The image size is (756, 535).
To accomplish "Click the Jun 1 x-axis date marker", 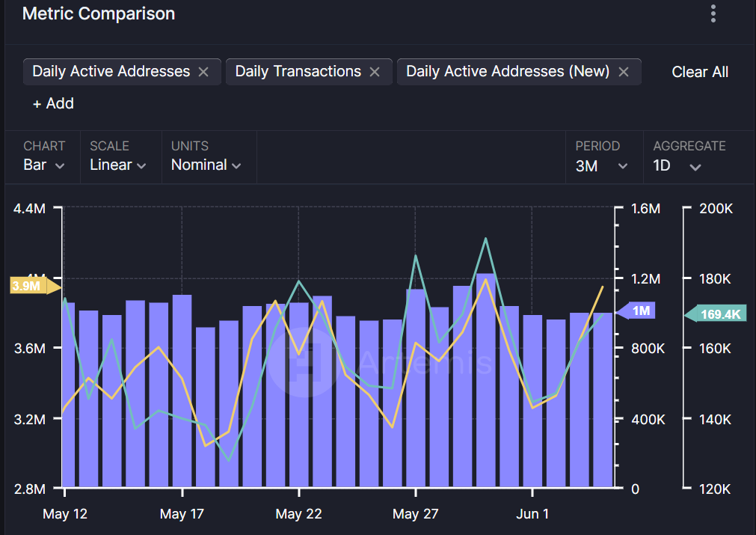I will (x=532, y=514).
